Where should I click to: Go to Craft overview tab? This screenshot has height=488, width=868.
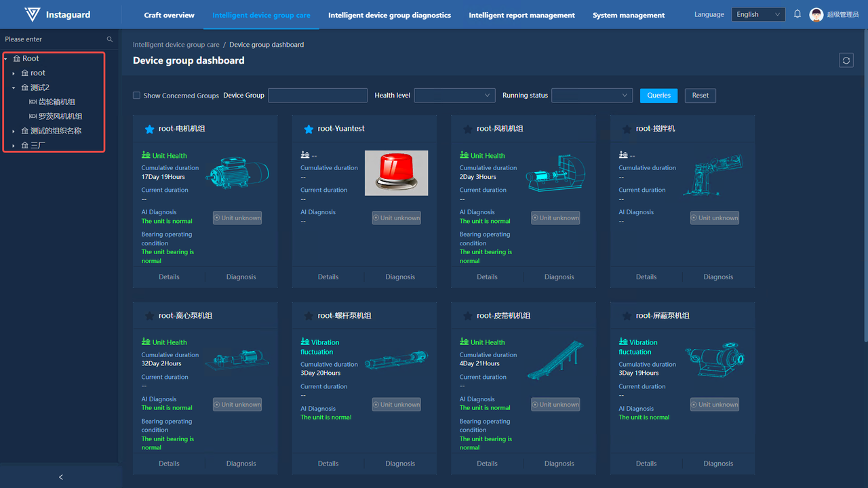pos(169,15)
